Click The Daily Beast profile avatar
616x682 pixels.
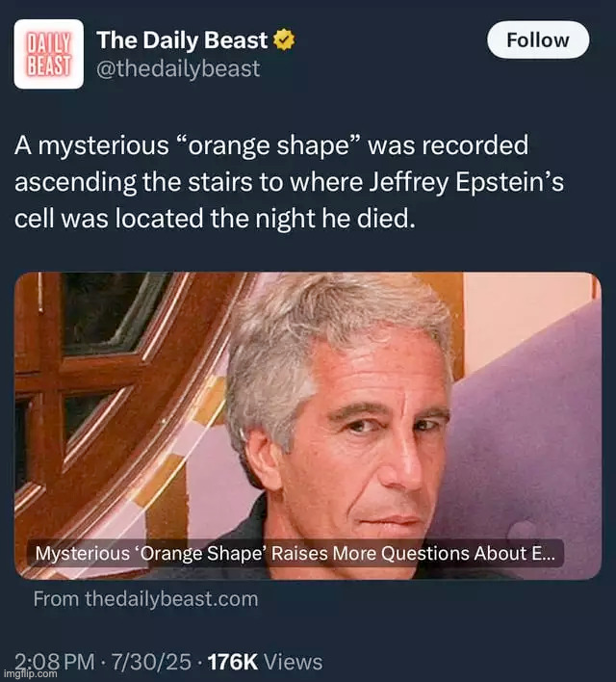pos(49,54)
